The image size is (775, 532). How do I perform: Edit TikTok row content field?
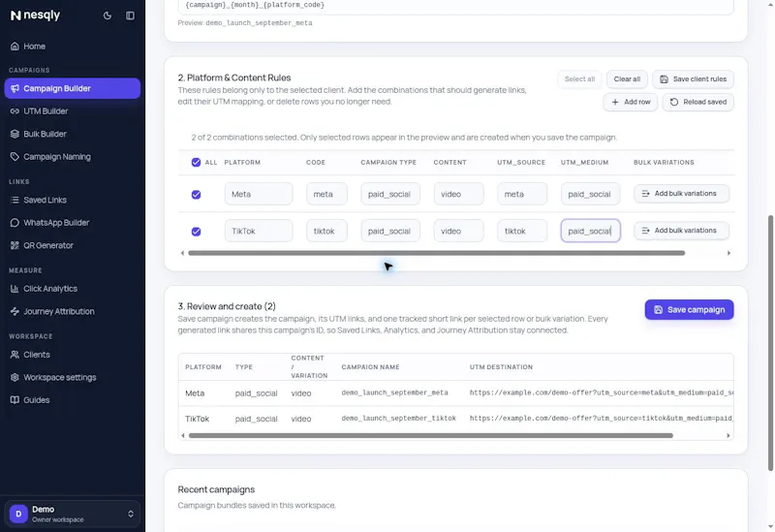point(458,231)
